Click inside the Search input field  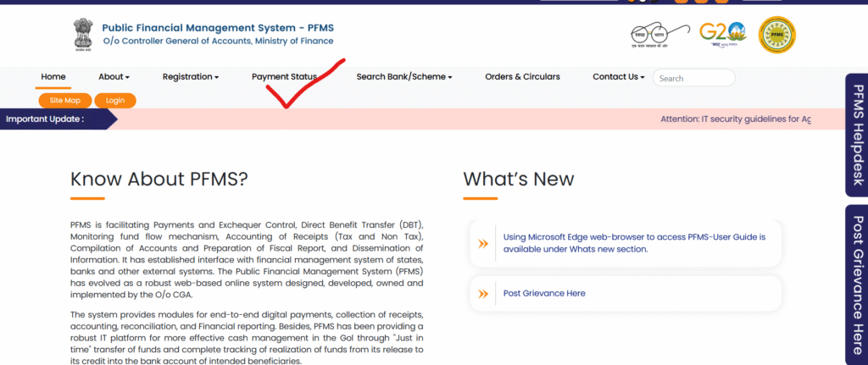(x=694, y=78)
